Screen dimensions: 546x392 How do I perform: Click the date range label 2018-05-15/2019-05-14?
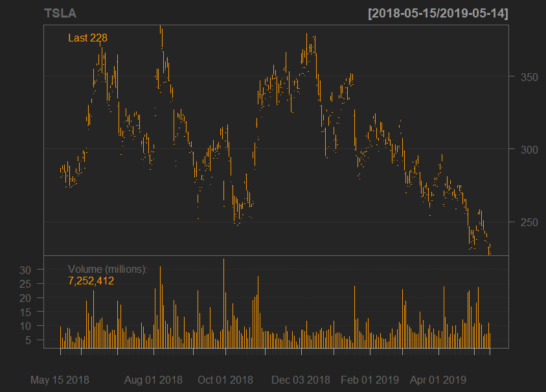437,13
